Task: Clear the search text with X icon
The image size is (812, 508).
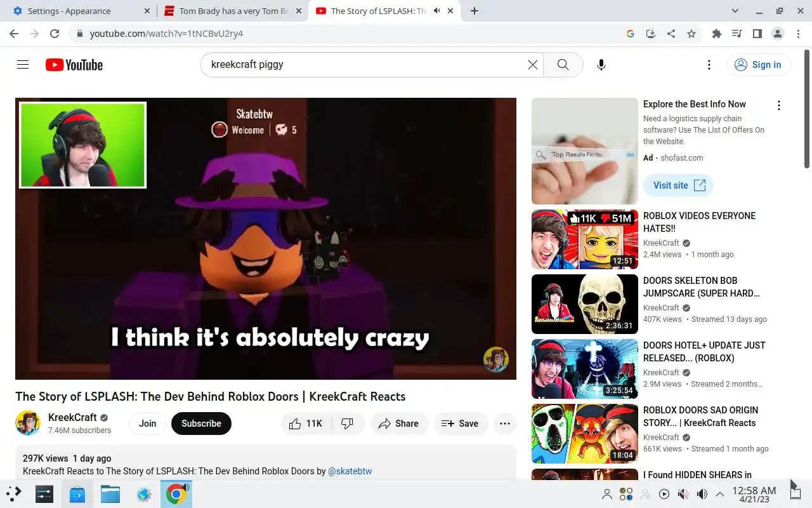Action: (533, 65)
